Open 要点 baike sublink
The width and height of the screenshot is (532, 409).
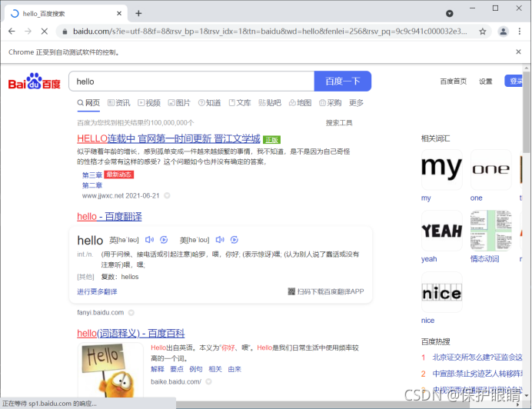tap(177, 369)
